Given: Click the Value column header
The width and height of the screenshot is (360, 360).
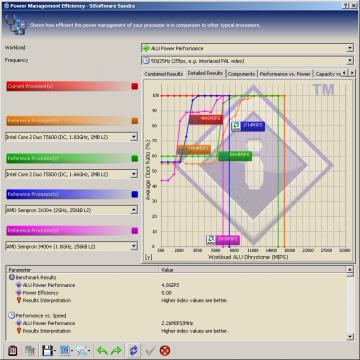Looking at the screenshot, I should [x=252, y=270].
